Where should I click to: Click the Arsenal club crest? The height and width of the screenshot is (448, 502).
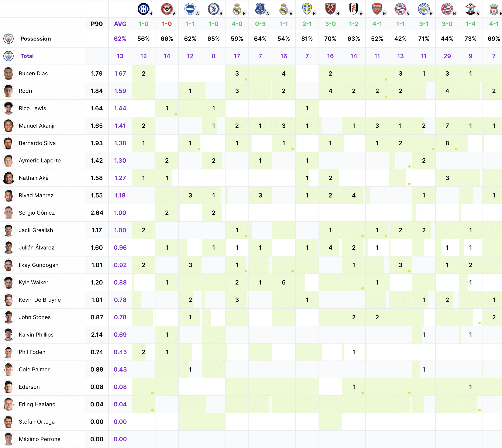(377, 9)
